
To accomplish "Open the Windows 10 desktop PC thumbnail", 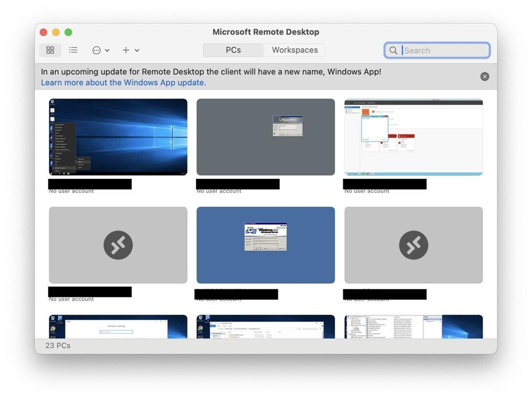I will click(x=118, y=136).
